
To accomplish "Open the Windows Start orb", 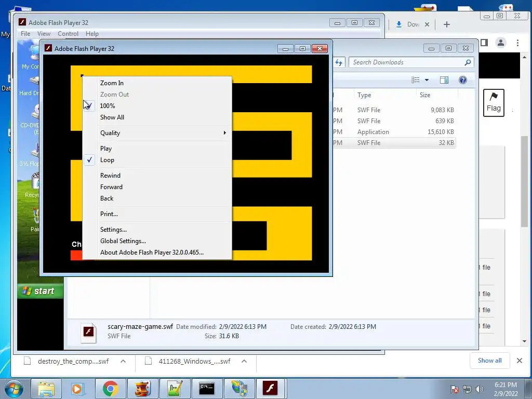I will click(14, 389).
